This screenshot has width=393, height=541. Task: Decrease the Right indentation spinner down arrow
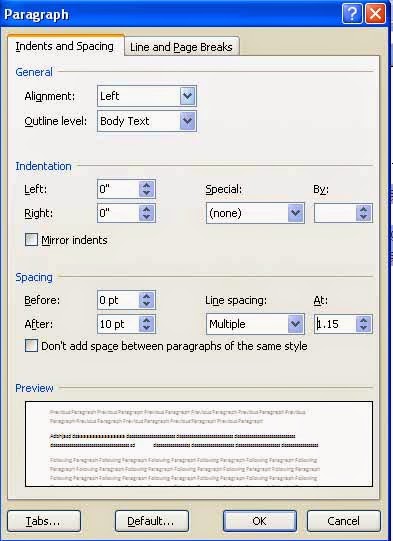coord(147,217)
